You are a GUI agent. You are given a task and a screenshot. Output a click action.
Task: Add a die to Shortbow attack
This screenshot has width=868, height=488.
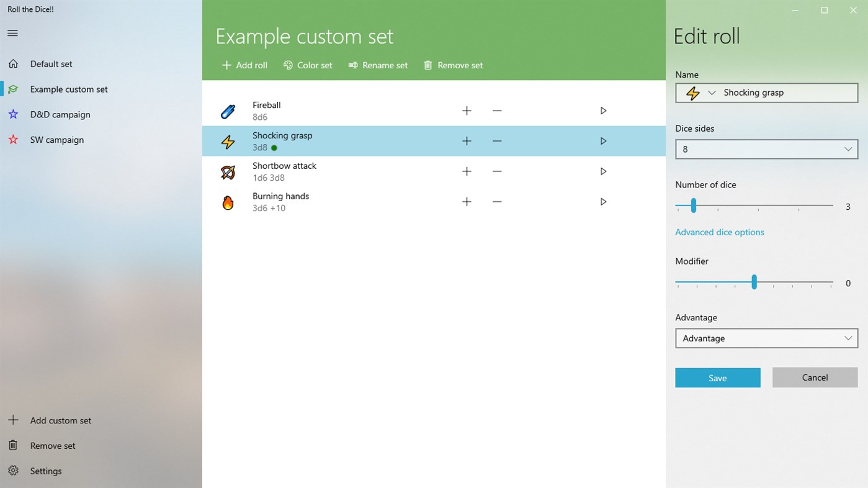tap(467, 172)
